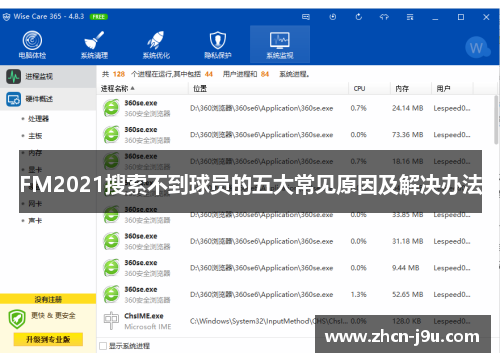500x362 pixels.
Task: Click 360 browser icon of 24.14 MB row
Action: click(111, 108)
